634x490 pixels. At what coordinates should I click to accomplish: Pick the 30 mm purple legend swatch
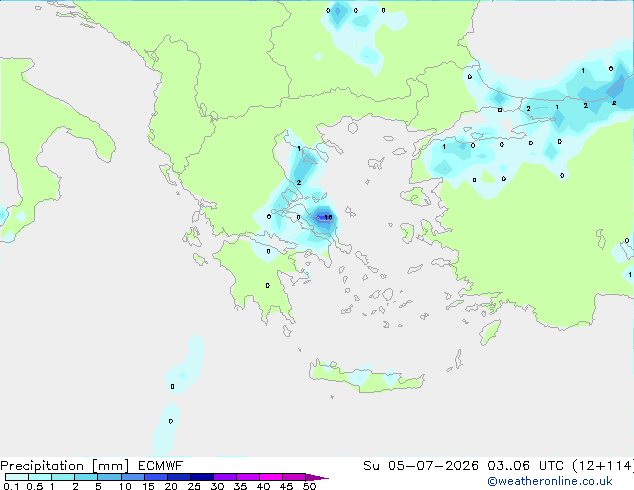tap(225, 477)
